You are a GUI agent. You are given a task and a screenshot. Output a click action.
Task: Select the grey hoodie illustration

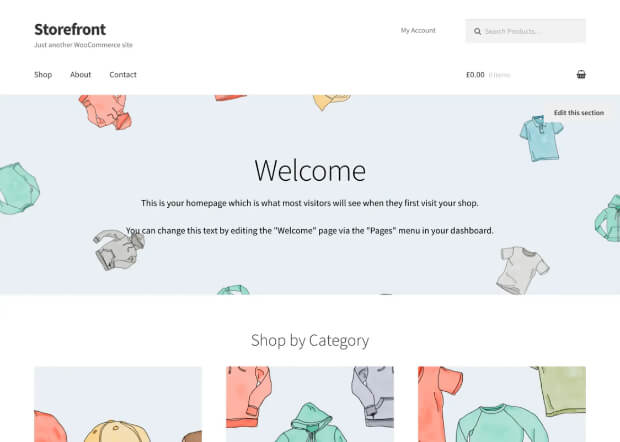tap(119, 250)
